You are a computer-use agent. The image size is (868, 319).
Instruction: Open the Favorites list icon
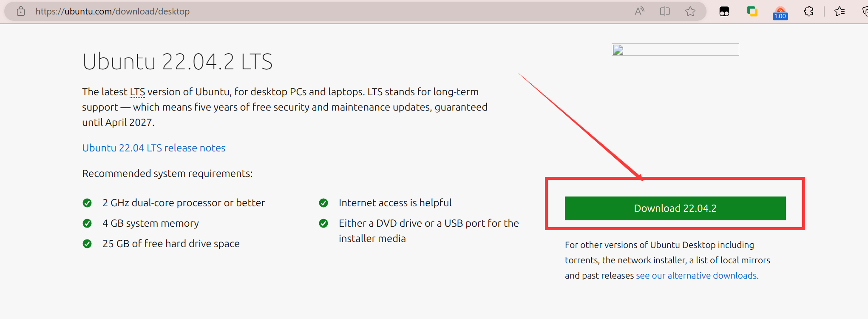coord(840,11)
